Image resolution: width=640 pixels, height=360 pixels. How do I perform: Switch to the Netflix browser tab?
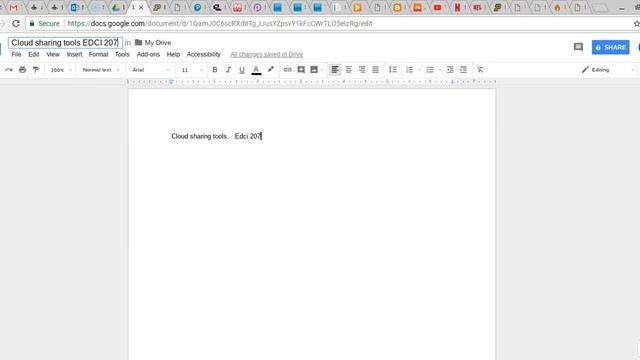[457, 7]
